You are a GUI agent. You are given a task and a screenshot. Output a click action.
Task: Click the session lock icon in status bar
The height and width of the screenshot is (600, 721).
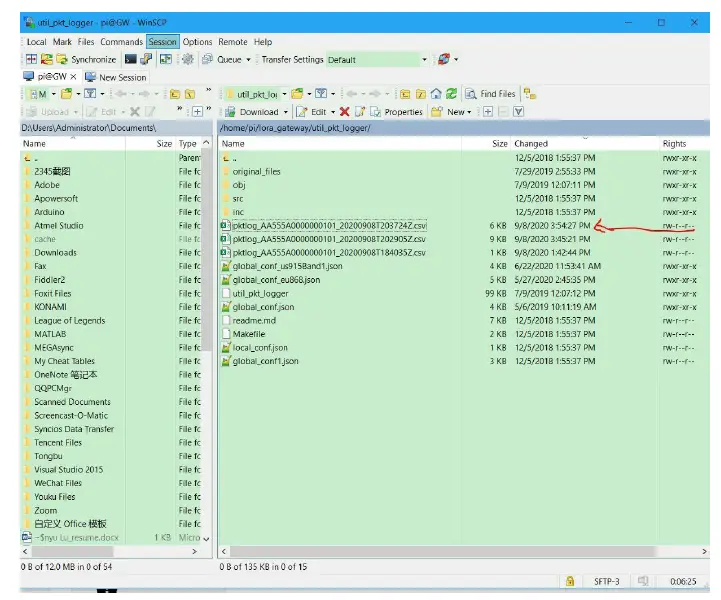click(x=570, y=581)
